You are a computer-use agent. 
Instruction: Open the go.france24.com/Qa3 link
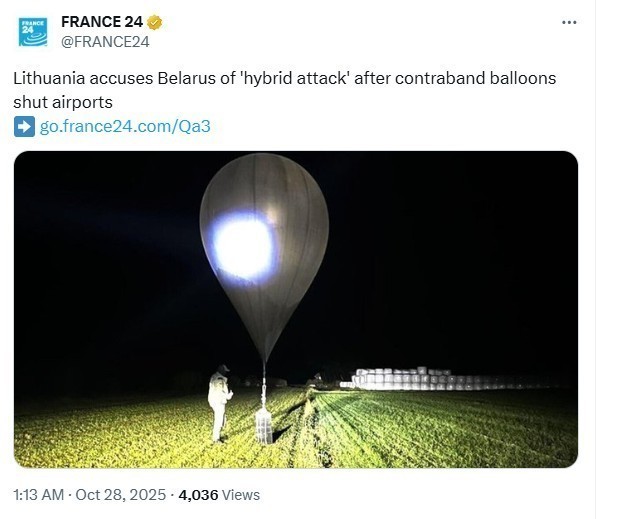point(125,126)
